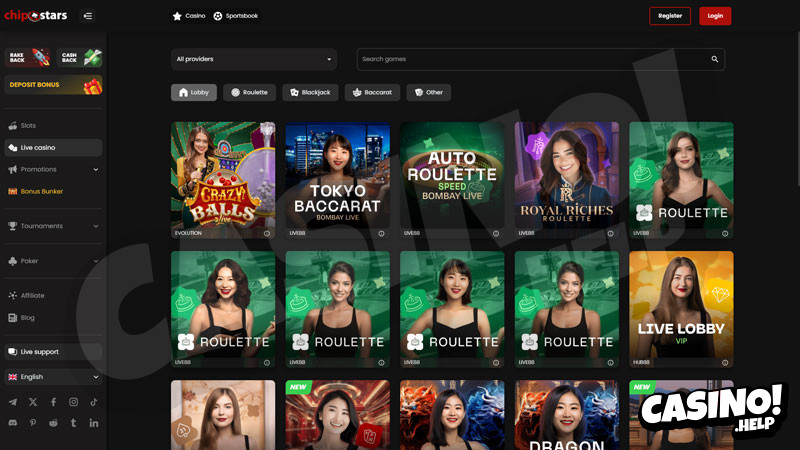This screenshot has width=800, height=450.
Task: Collapse the sidebar menu icon
Action: pos(88,16)
